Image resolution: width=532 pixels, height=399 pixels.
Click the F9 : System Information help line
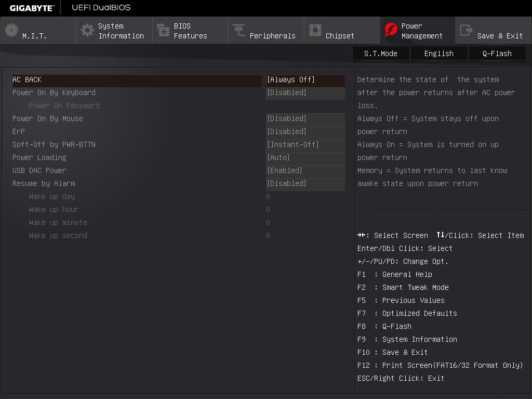(x=407, y=339)
